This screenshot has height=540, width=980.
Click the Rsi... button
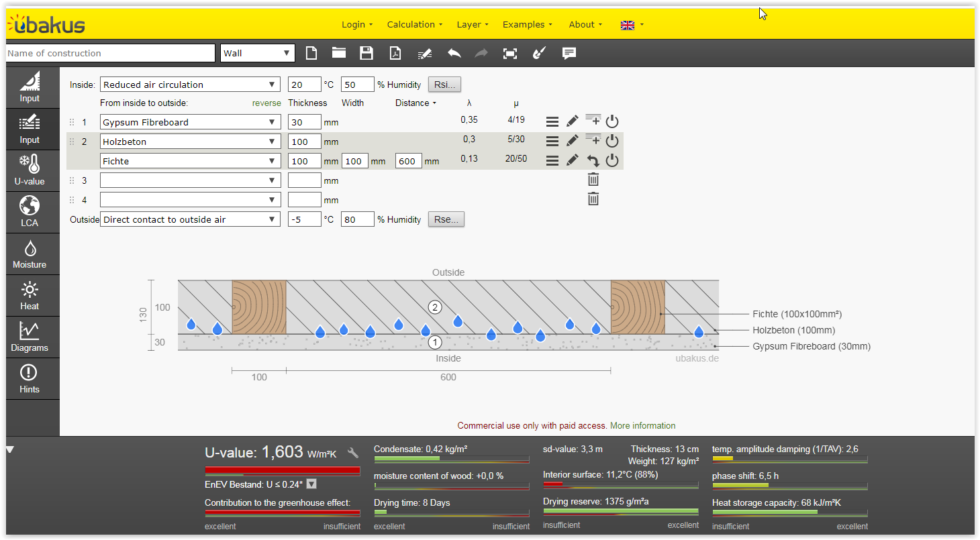tap(444, 85)
